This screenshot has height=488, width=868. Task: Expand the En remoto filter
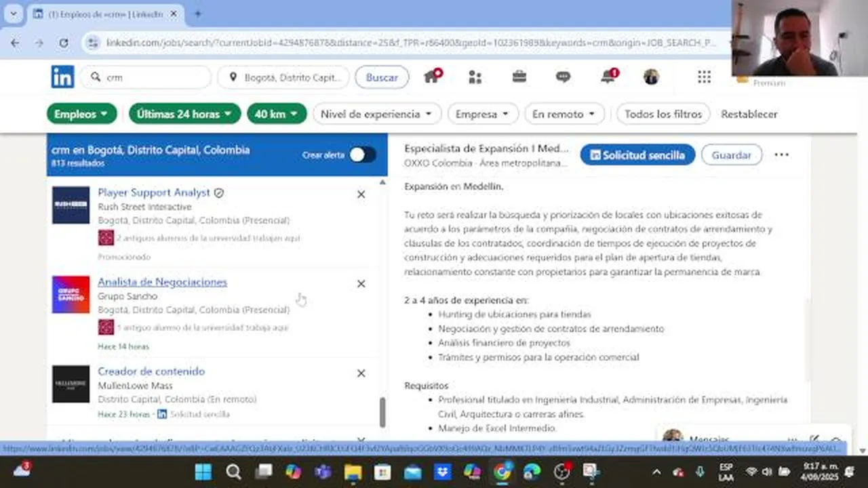(x=564, y=114)
